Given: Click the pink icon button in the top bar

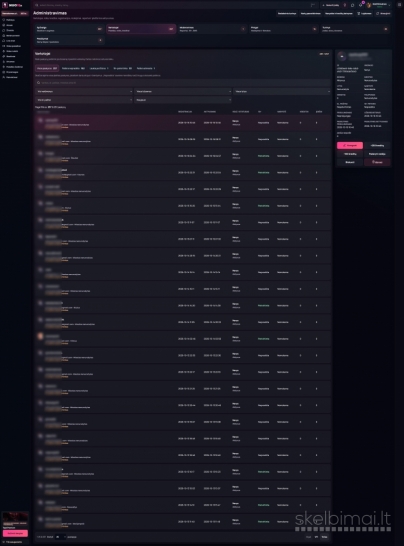Looking at the screenshot, I should pos(345,5).
